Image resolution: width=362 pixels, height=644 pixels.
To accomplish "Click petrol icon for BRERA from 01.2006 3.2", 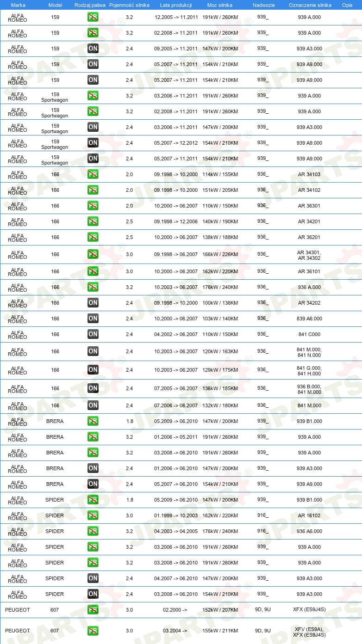I will (93, 437).
